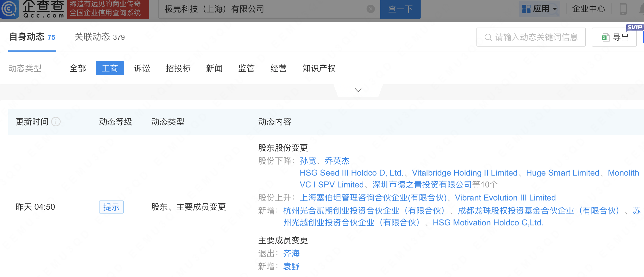Click the 应用 grid icon
The width and height of the screenshot is (644, 277).
526,9
